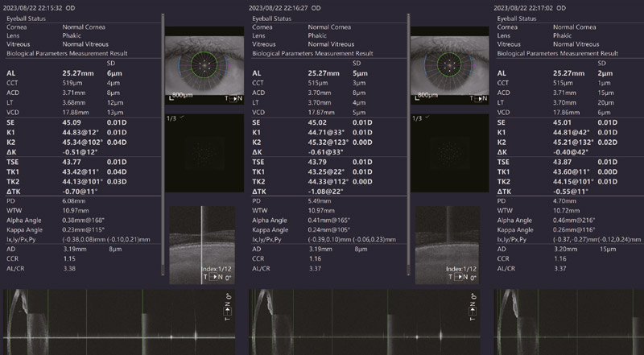Click PD value 4.70mm
644x355 pixels.
564,201
